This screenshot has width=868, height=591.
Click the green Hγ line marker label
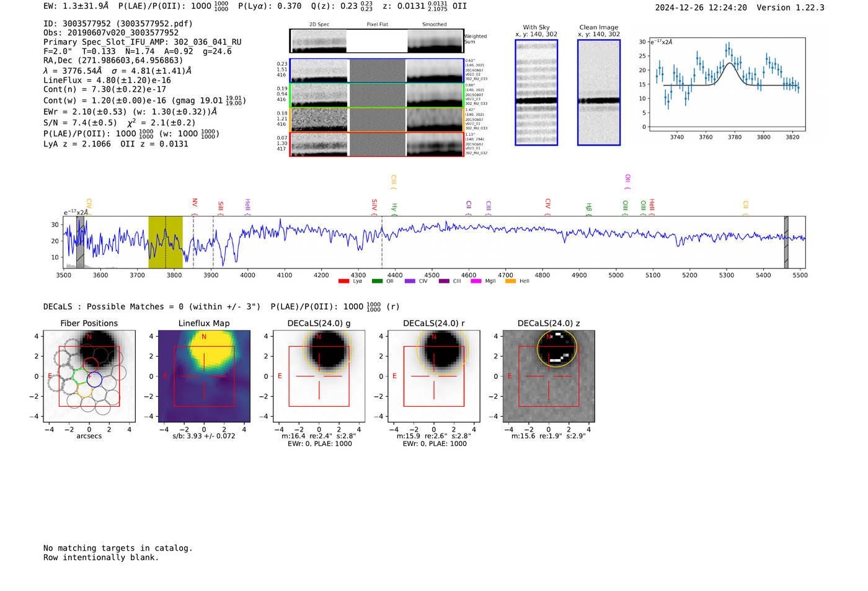(394, 208)
